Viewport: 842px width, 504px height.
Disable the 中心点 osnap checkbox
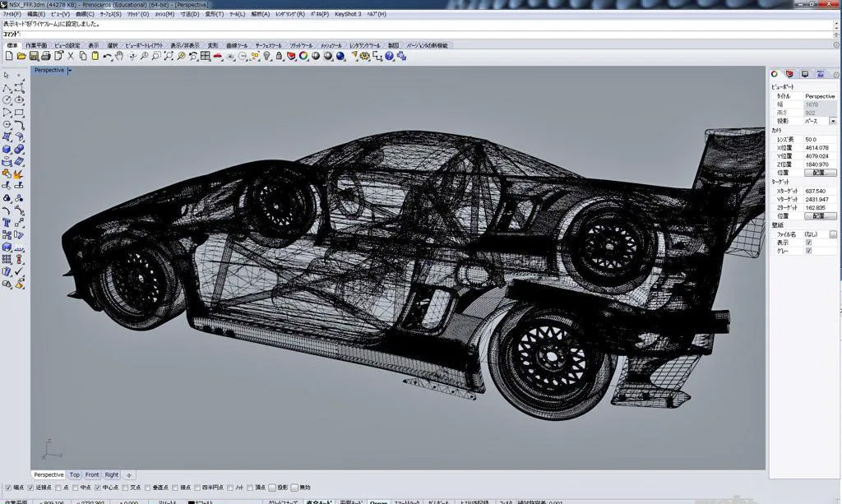pos(98,488)
